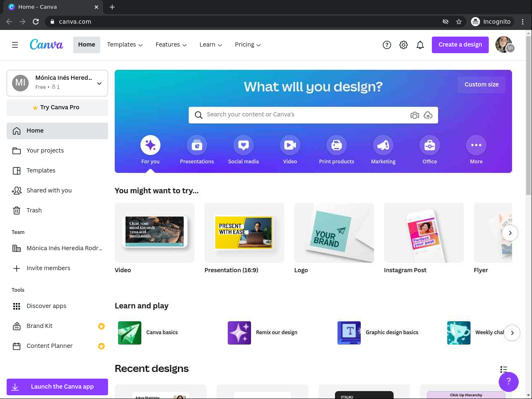Image resolution: width=532 pixels, height=399 pixels.
Task: Open the Video design thumbnail
Action: pyautogui.click(x=155, y=233)
